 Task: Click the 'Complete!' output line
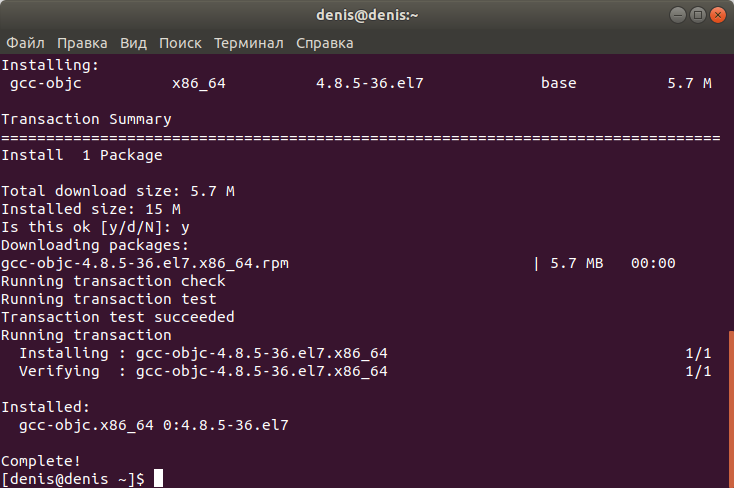coord(41,461)
